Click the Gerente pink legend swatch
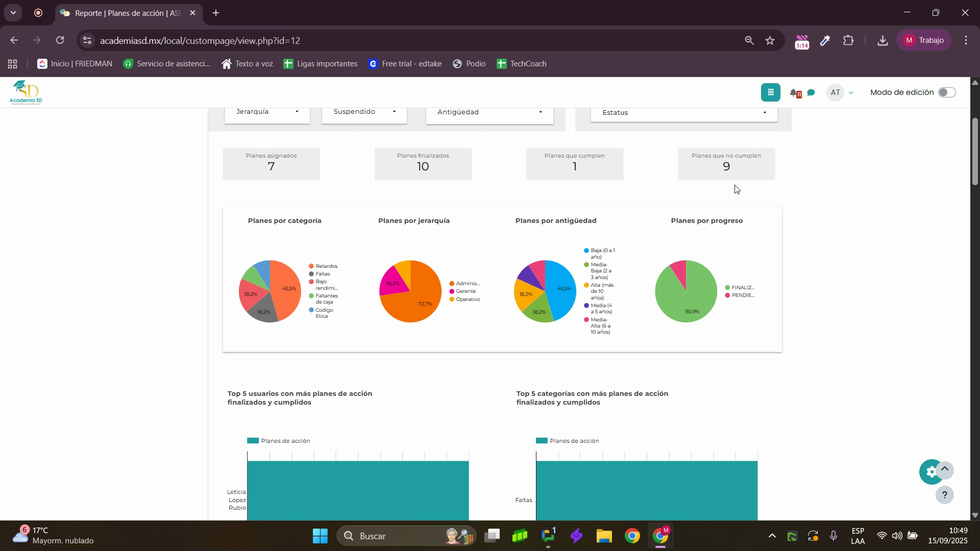 (x=452, y=291)
